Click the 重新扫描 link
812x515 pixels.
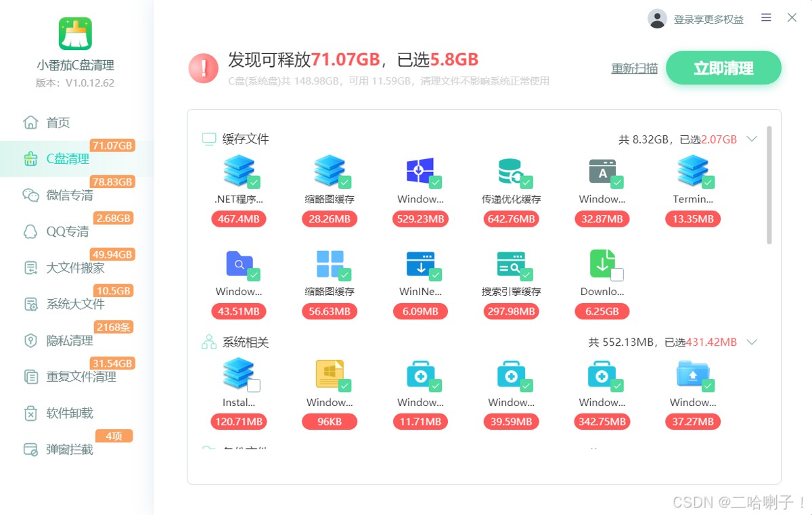(x=634, y=68)
